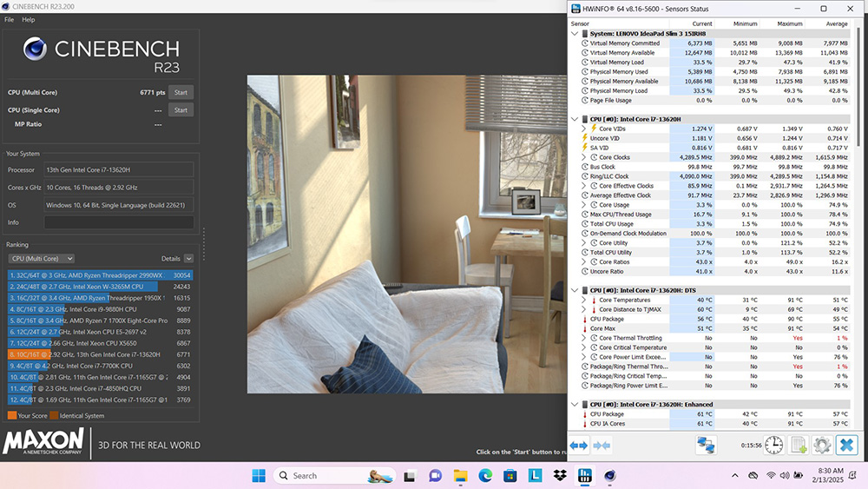Open the Chat (Teams) taskbar icon
The width and height of the screenshot is (868, 489).
coord(435,476)
